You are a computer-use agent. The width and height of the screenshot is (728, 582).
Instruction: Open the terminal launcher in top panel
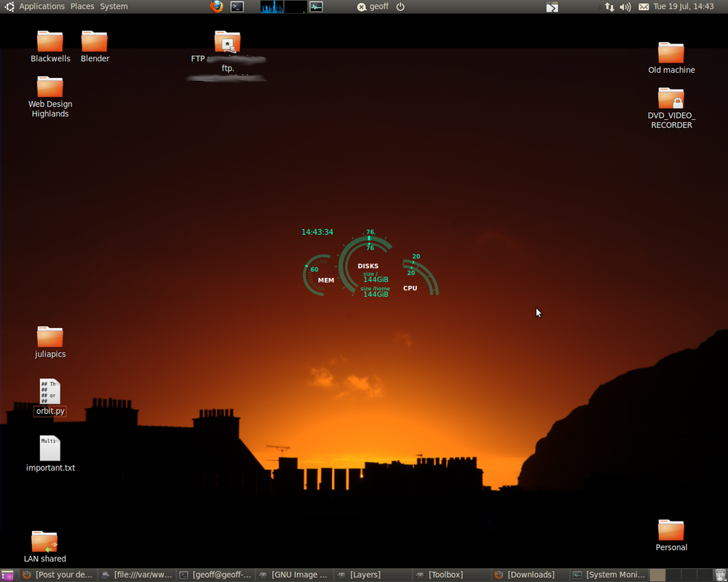(x=237, y=7)
